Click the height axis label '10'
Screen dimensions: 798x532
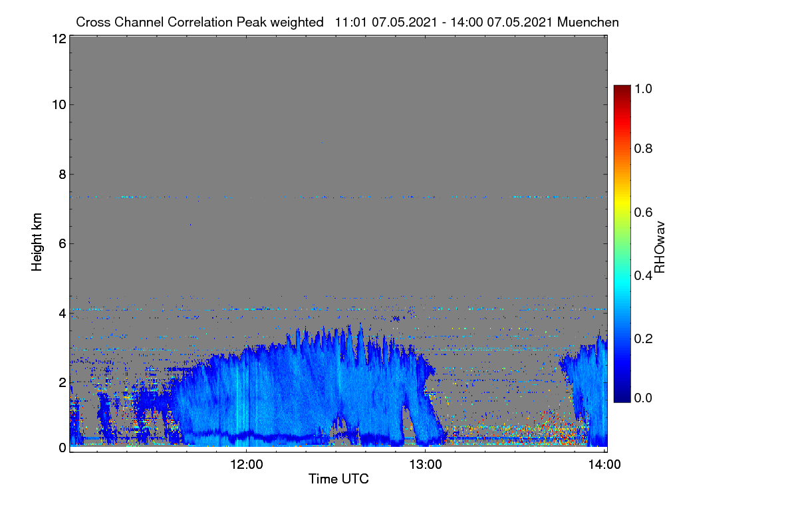point(58,104)
